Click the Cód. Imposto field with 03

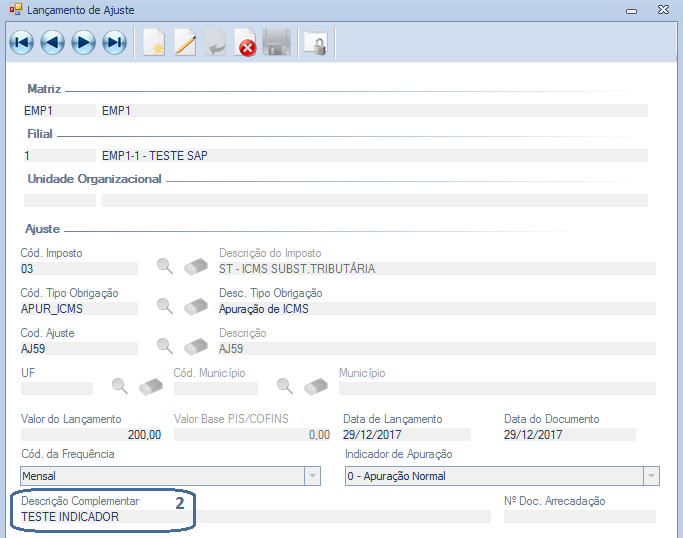(79, 269)
